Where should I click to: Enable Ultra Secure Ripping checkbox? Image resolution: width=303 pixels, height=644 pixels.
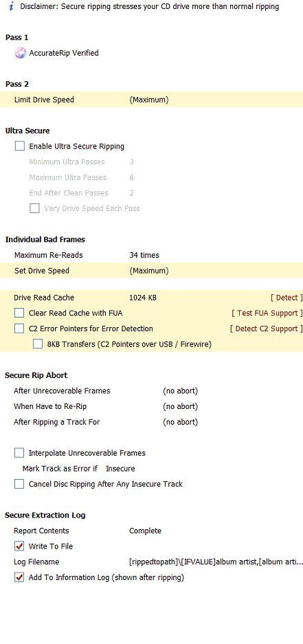click(20, 146)
